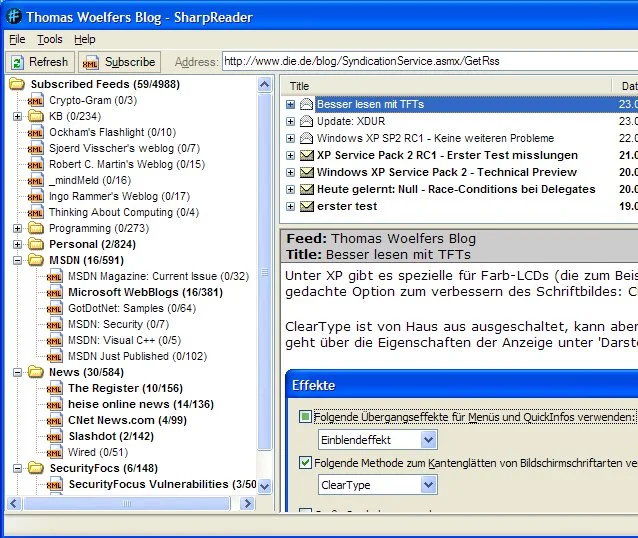Click Robert C. Martin's Weblog XML icon
This screenshot has width=638, height=538.
pyautogui.click(x=35, y=164)
